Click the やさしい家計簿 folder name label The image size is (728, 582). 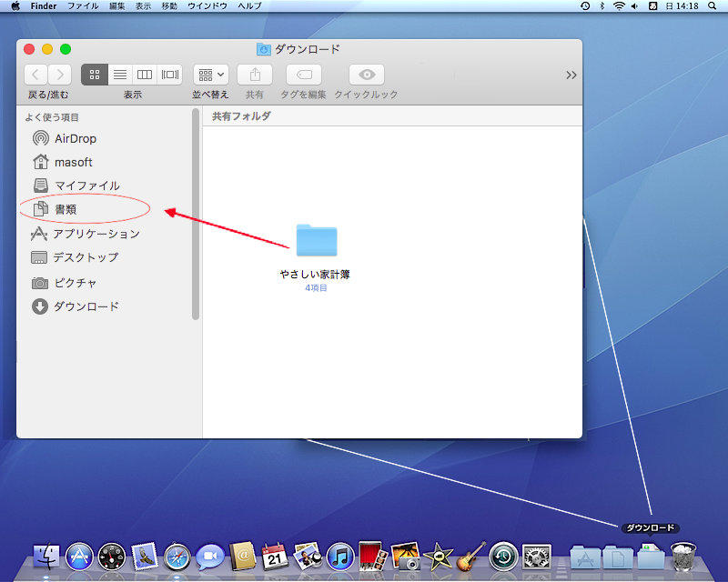(315, 275)
